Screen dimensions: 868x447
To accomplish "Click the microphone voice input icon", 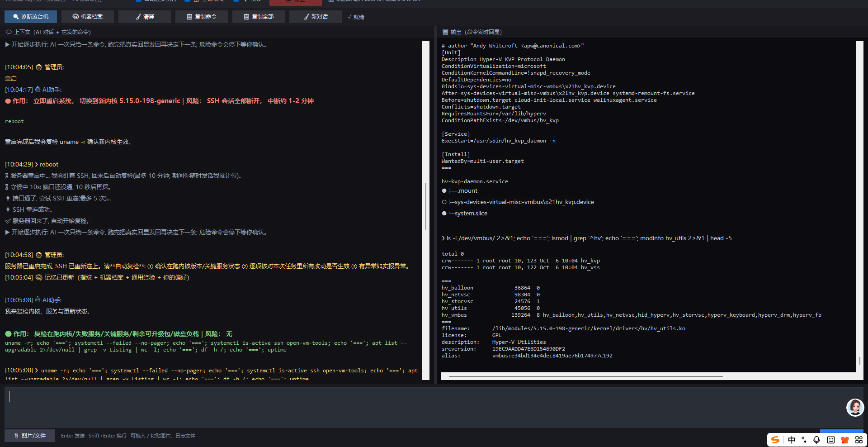I will (816, 440).
